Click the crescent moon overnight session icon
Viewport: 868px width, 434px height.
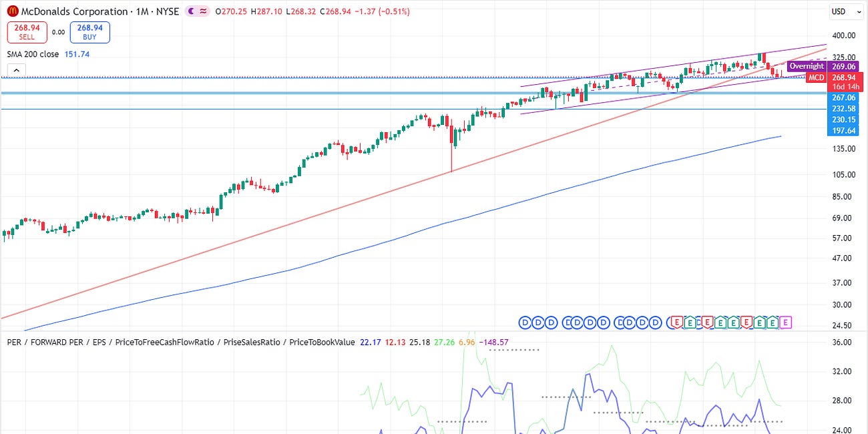tap(190, 11)
